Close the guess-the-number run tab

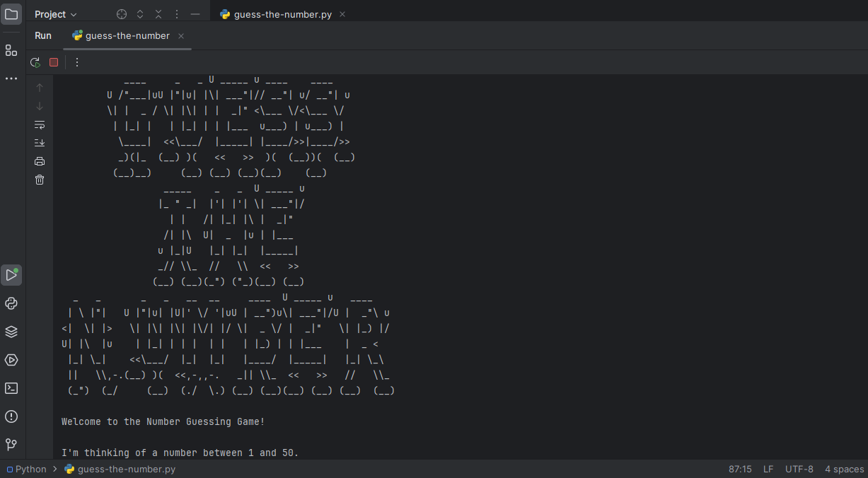[181, 36]
